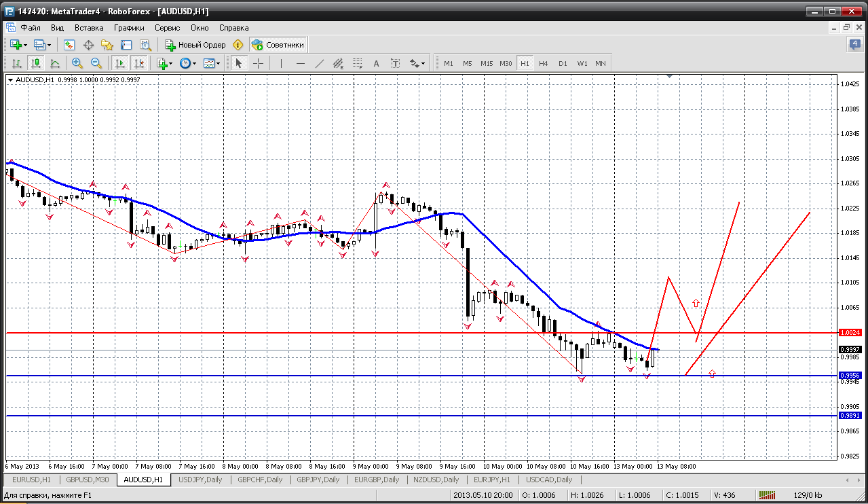
Task: Switch to the USDJPY,Daily chart tab
Action: pos(200,480)
